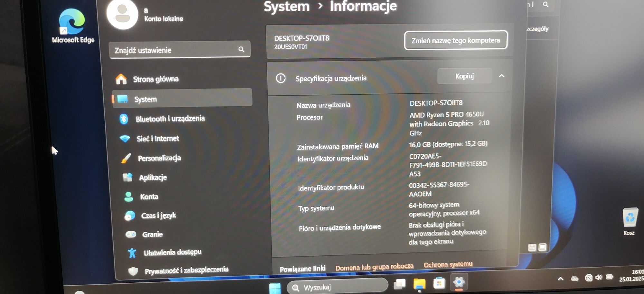Go to Sieć i Internet settings
Screen dimensions: 644x294
point(149,139)
